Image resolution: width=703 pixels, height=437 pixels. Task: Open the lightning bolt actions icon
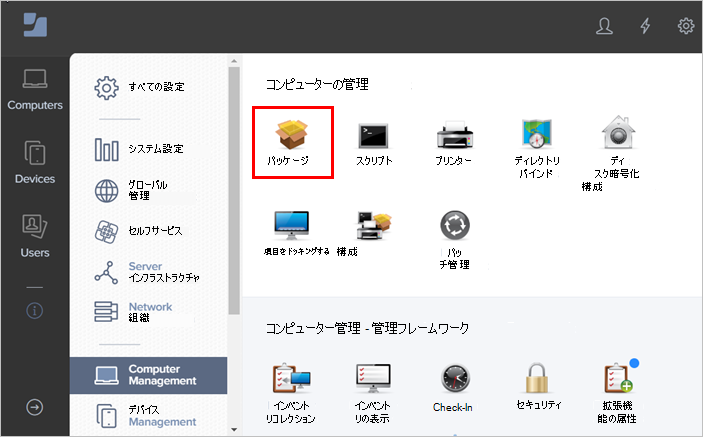pos(645,26)
